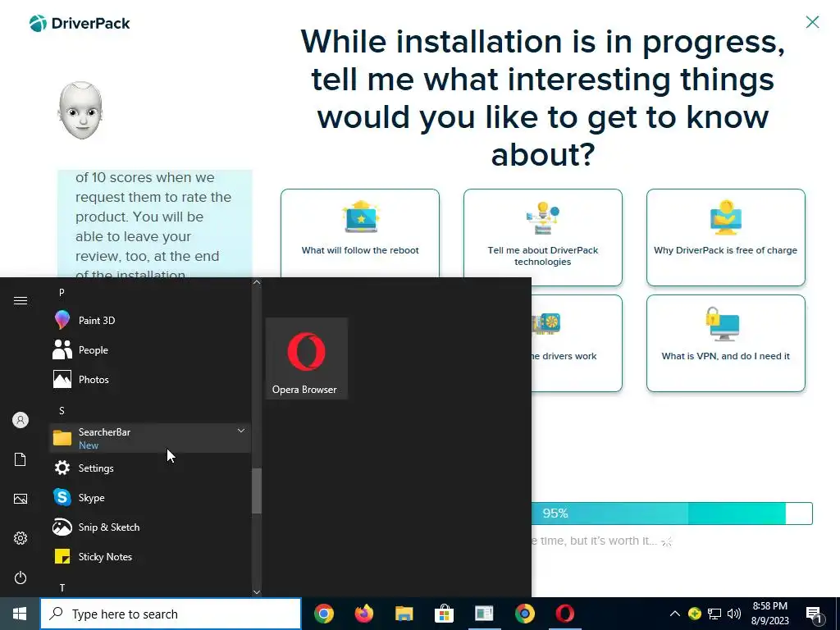Viewport: 840px width, 630px height.
Task: Click the Power button in Start
Action: pos(21,577)
